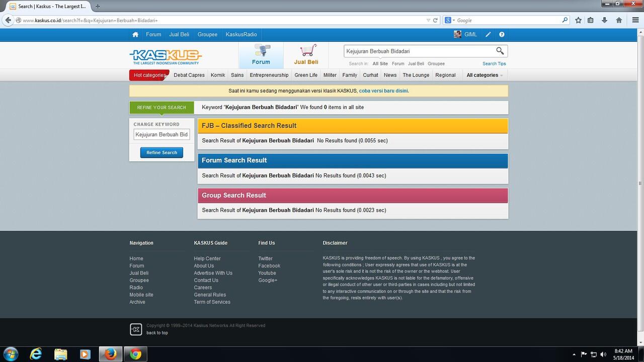Open Mobile site footer link
The height and width of the screenshot is (362, 644).
[x=141, y=295]
